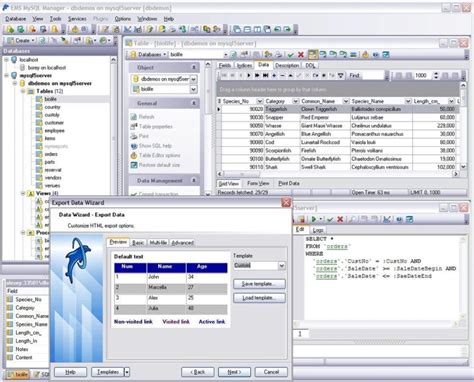Switch to the Fields tab in table window
The width and height of the screenshot is (474, 382).
pos(225,65)
